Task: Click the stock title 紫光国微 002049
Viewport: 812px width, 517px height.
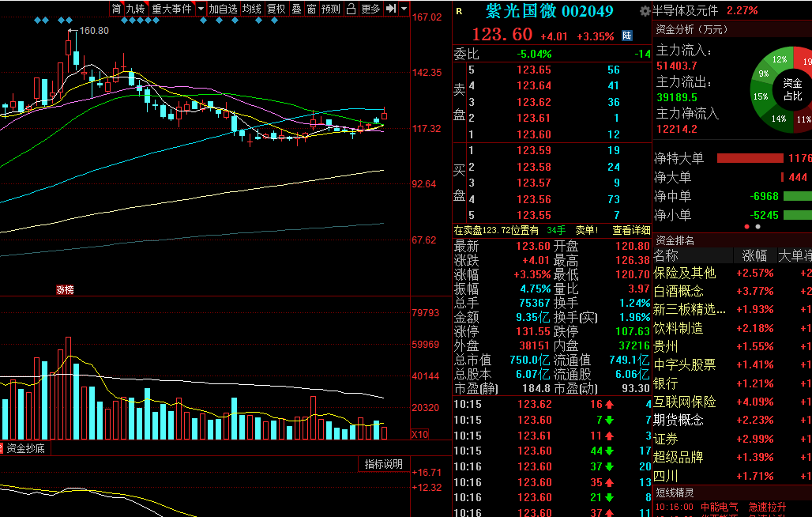Action: (x=550, y=11)
